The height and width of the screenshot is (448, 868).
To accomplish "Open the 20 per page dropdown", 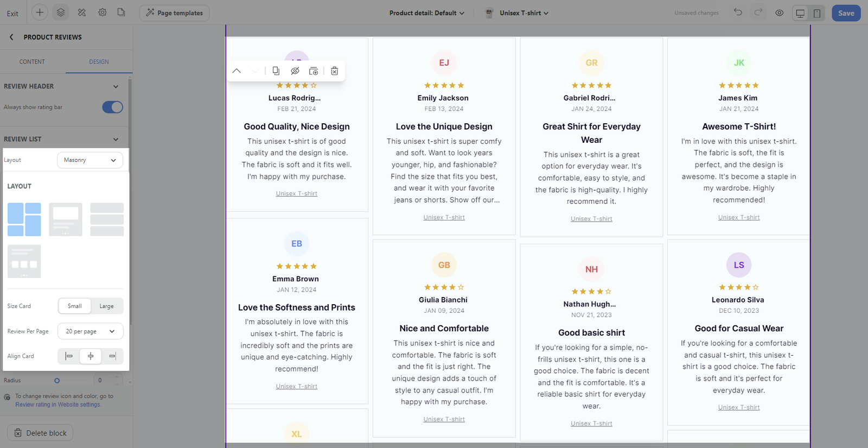I will [x=90, y=331].
